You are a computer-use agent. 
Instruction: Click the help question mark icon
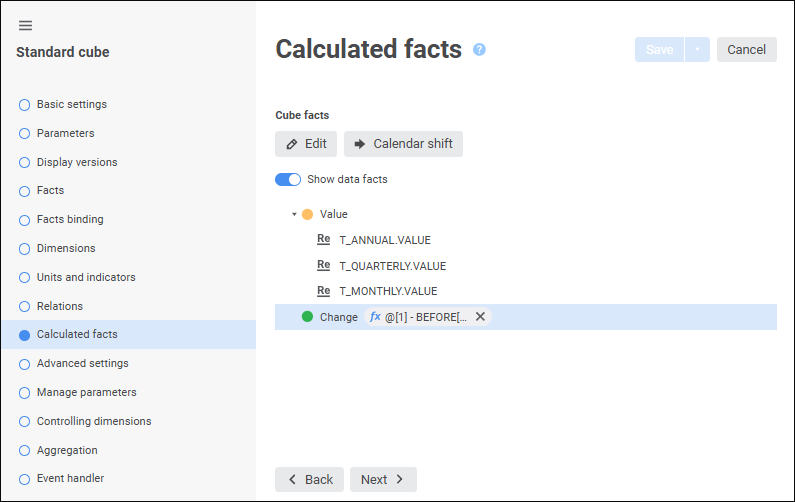pyautogui.click(x=479, y=49)
